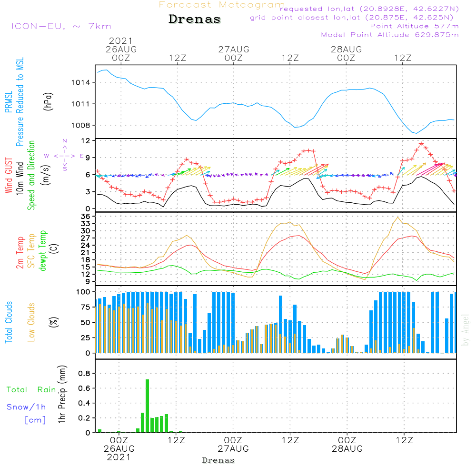Click the '[cm]' snow unit label
Image resolution: width=476 pixels, height=476 pixels.
click(35, 420)
